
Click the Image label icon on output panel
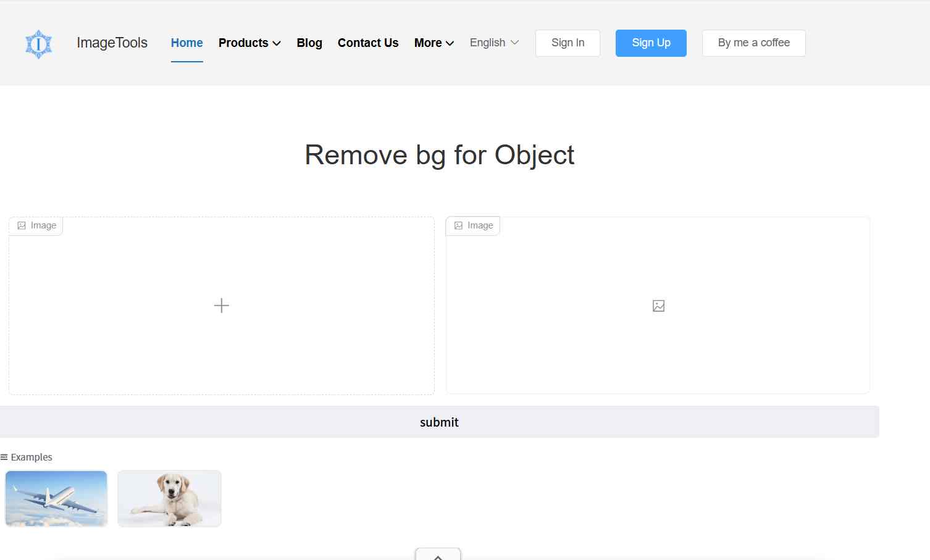[458, 226]
